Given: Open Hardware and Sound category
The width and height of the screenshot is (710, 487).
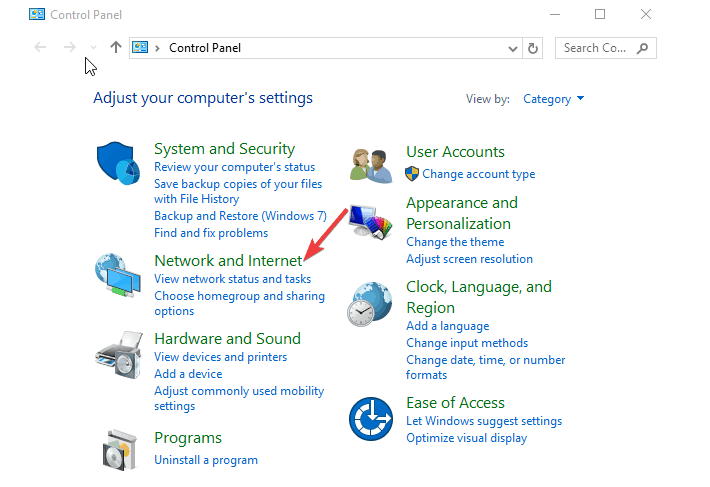Looking at the screenshot, I should click(x=227, y=339).
